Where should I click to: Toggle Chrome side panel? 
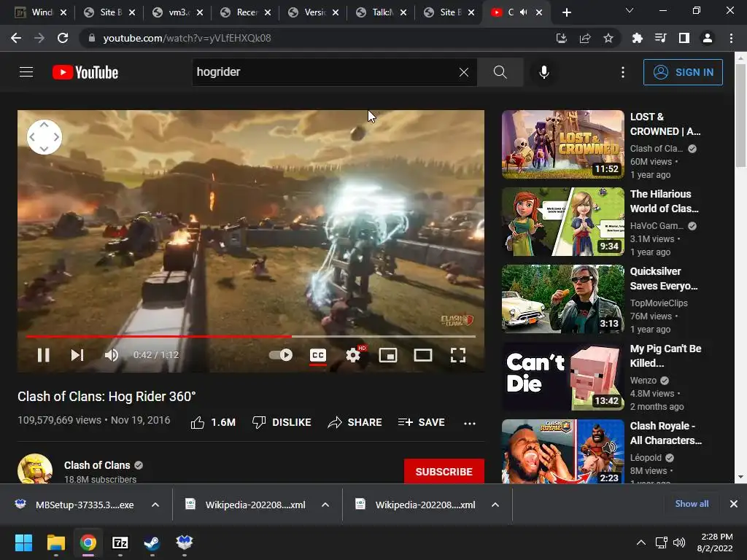(684, 38)
